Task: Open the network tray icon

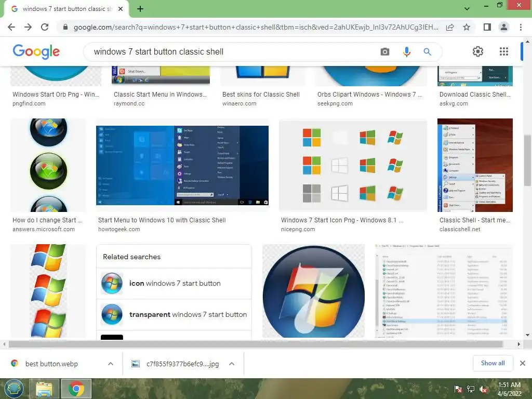Action: pyautogui.click(x=471, y=389)
